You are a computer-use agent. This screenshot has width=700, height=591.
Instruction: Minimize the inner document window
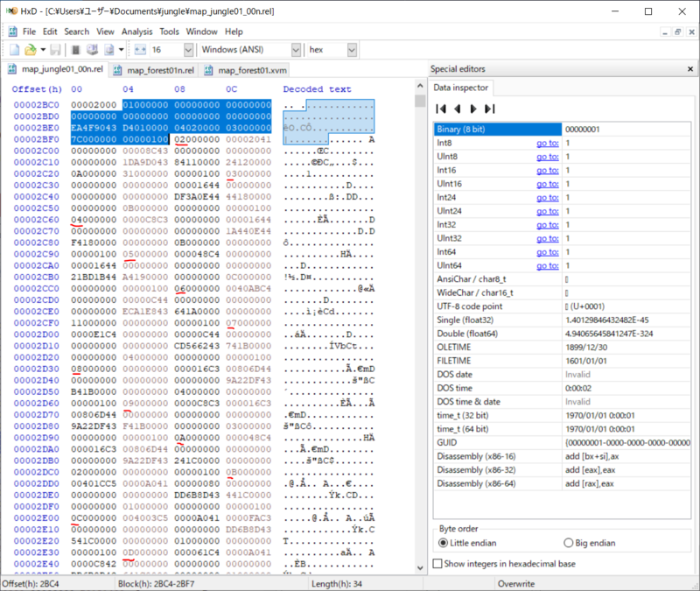point(665,32)
